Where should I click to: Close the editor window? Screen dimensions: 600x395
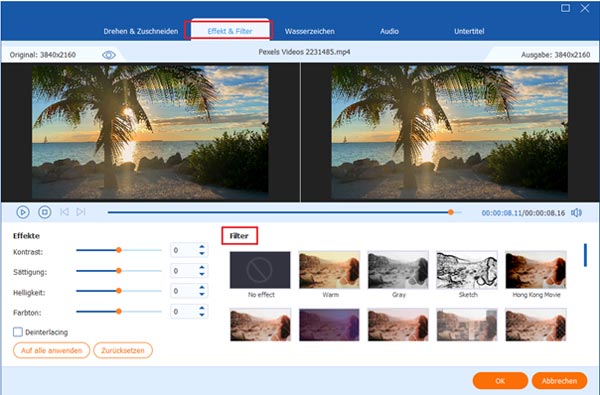pos(585,8)
